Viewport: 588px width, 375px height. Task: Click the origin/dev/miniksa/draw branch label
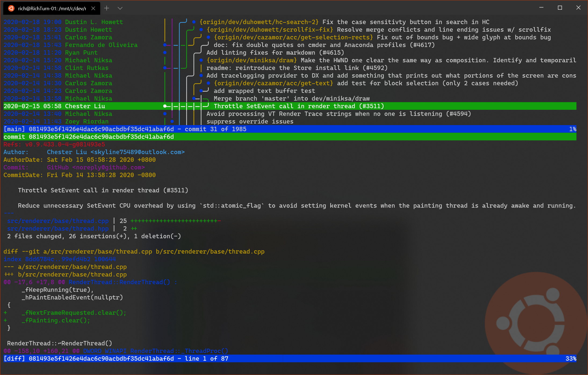(252, 60)
